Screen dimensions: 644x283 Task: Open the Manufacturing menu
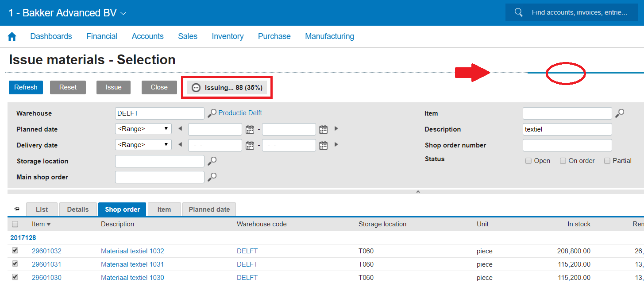(x=329, y=36)
